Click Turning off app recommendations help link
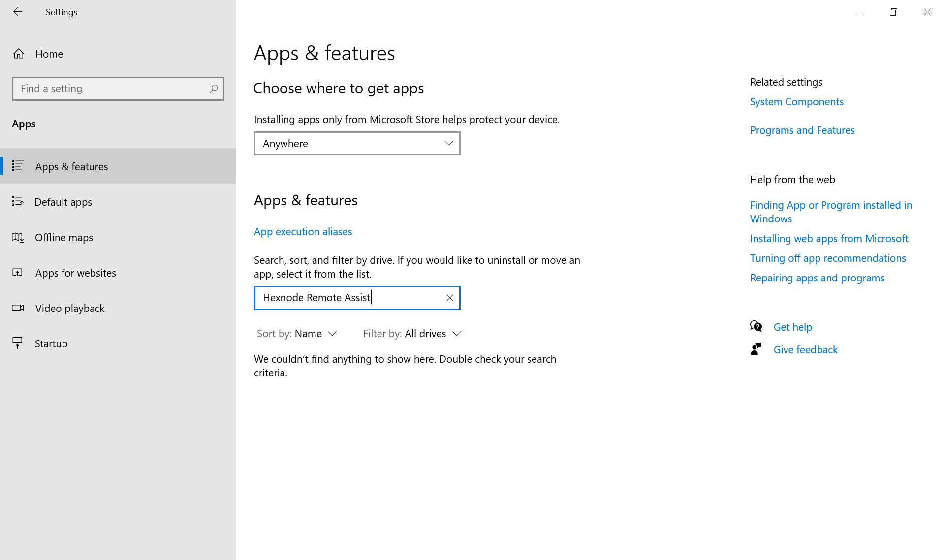The width and height of the screenshot is (945, 560). pos(828,258)
